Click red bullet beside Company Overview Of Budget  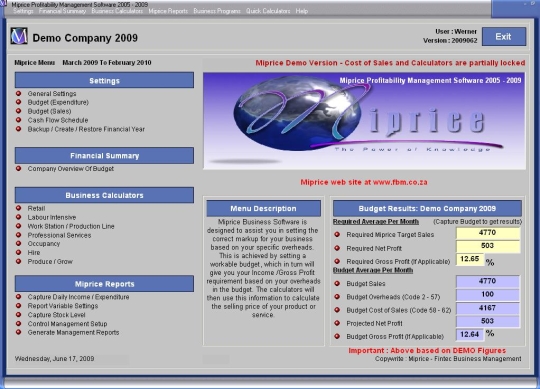pyautogui.click(x=19, y=168)
